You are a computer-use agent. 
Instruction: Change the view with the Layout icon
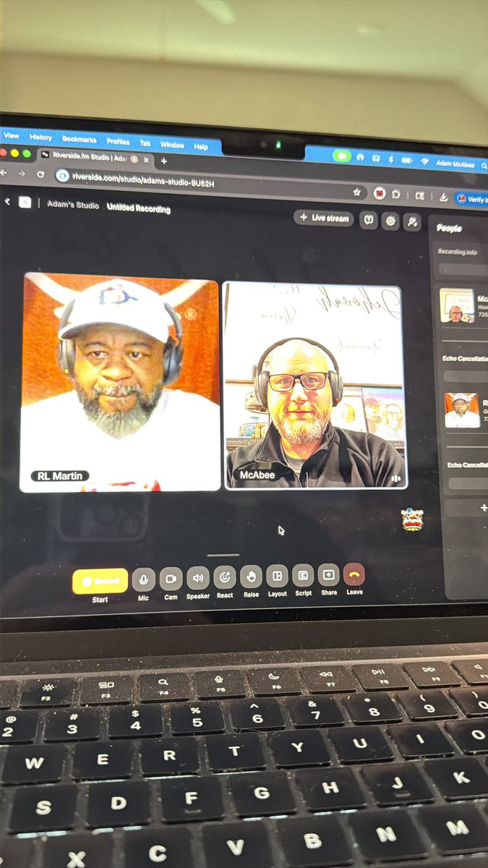[277, 576]
